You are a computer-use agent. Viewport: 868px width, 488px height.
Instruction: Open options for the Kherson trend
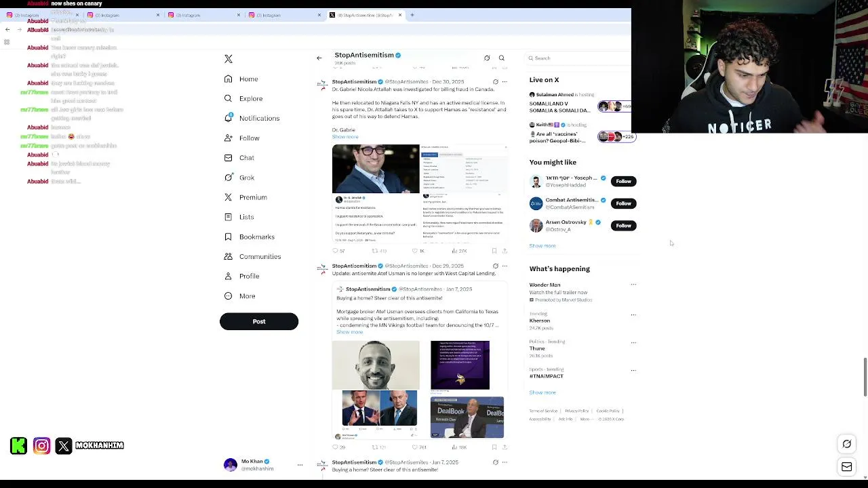[x=633, y=314]
